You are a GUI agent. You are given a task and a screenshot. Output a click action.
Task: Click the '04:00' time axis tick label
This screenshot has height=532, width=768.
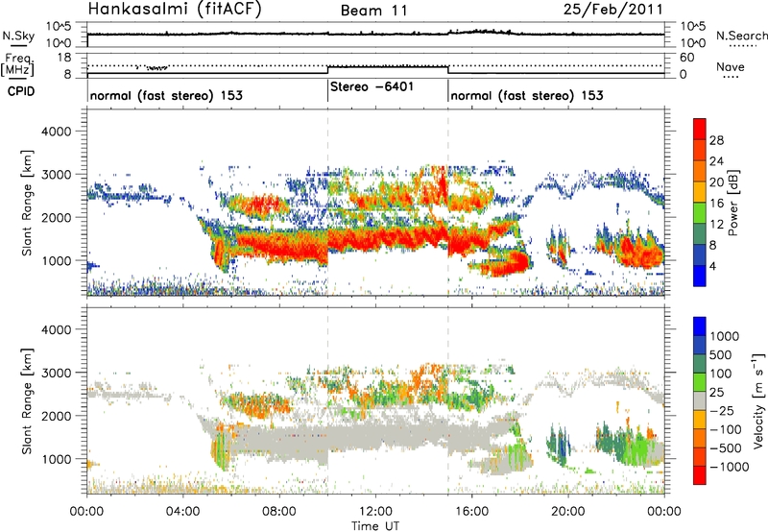coord(183,512)
